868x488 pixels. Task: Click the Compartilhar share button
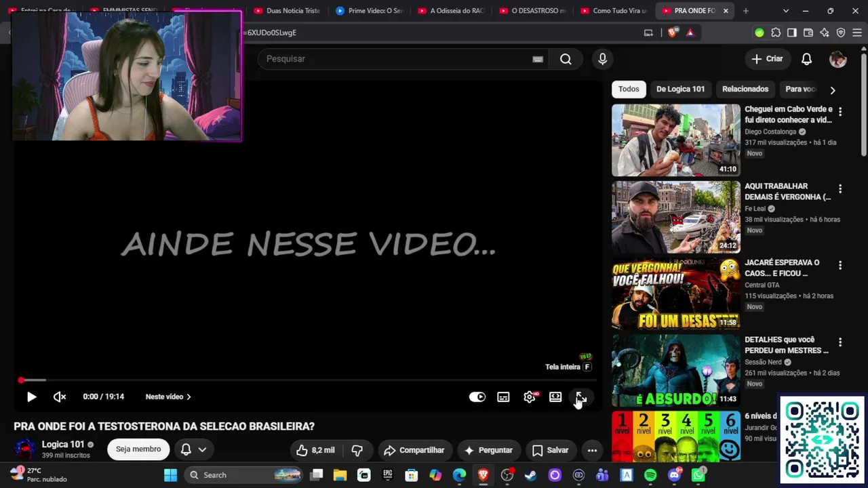coord(414,450)
